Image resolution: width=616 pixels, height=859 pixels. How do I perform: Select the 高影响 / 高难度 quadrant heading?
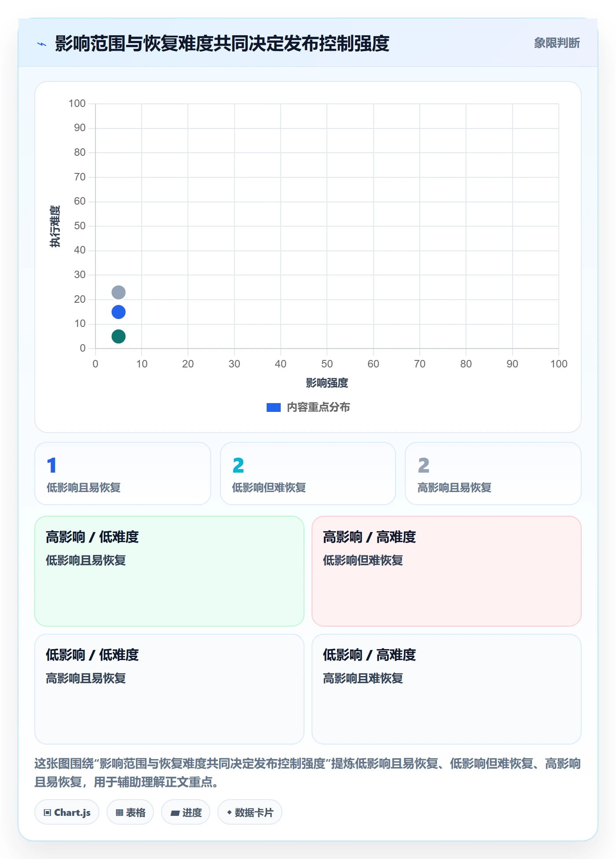click(370, 537)
